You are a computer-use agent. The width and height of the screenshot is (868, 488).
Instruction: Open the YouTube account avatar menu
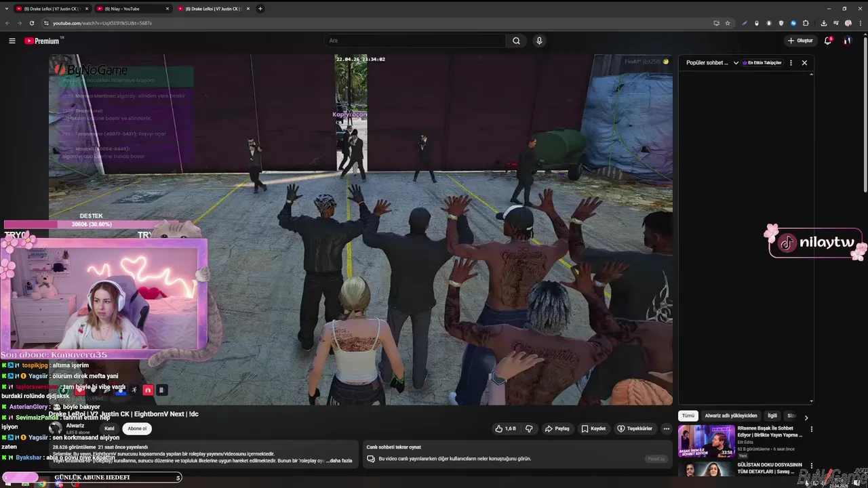(847, 41)
